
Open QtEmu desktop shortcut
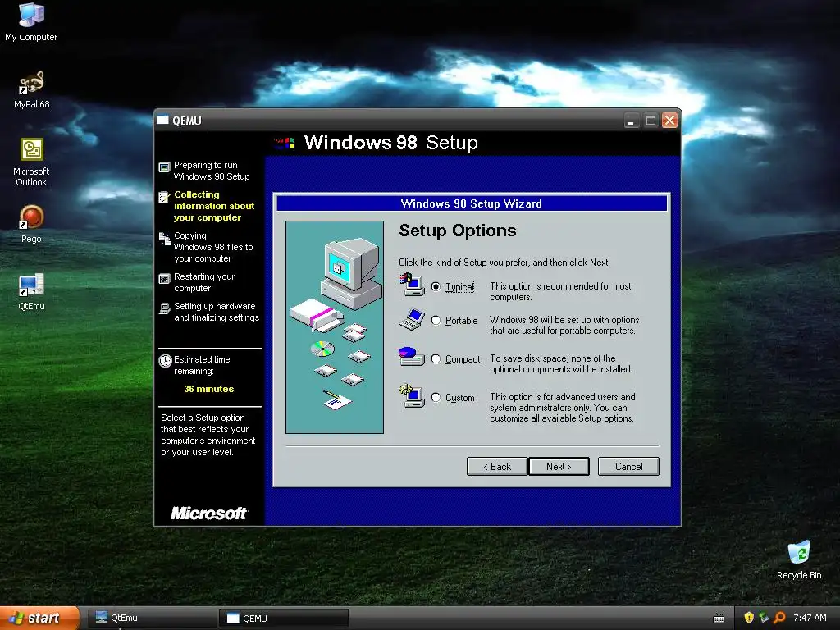coord(31,292)
